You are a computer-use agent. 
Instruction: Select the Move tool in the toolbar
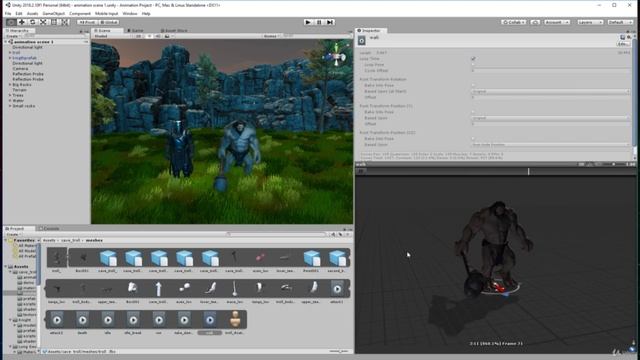tap(22, 22)
